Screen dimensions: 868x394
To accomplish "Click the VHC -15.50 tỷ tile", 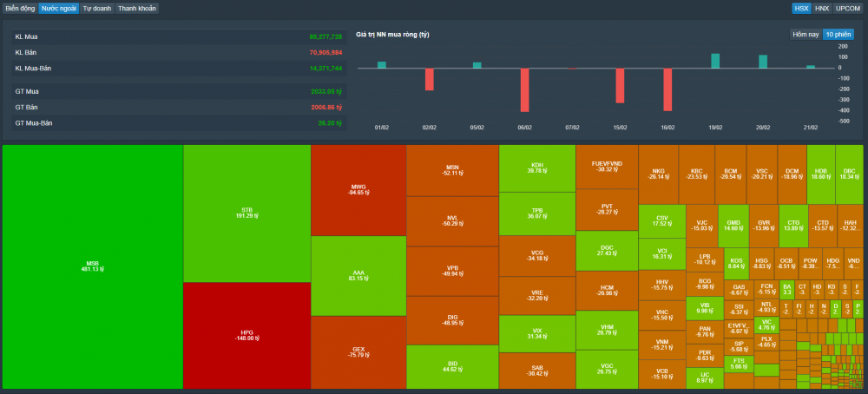I will (662, 315).
